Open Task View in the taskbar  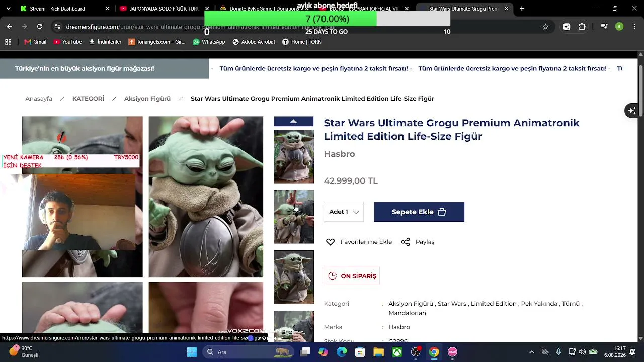(305, 352)
